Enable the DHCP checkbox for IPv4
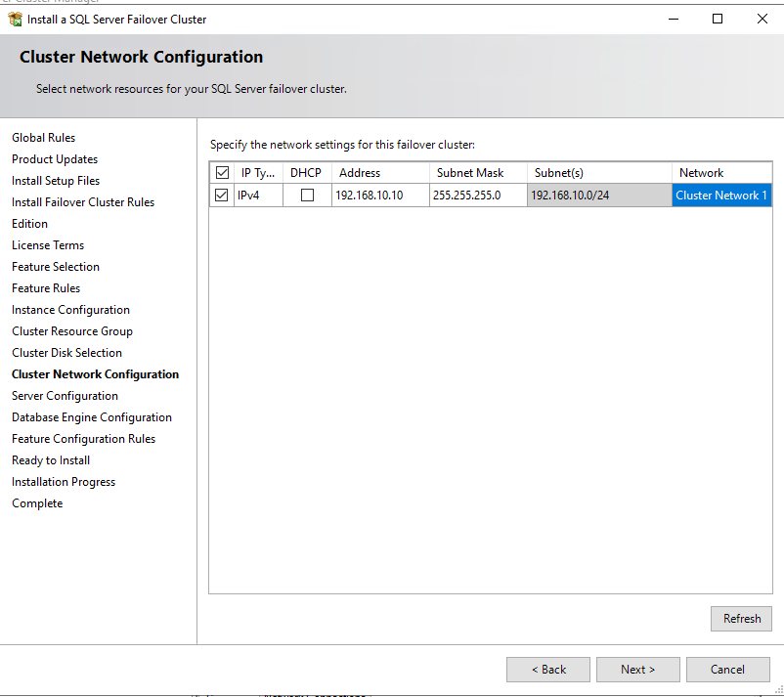This screenshot has height=697, width=784. pyautogui.click(x=308, y=195)
